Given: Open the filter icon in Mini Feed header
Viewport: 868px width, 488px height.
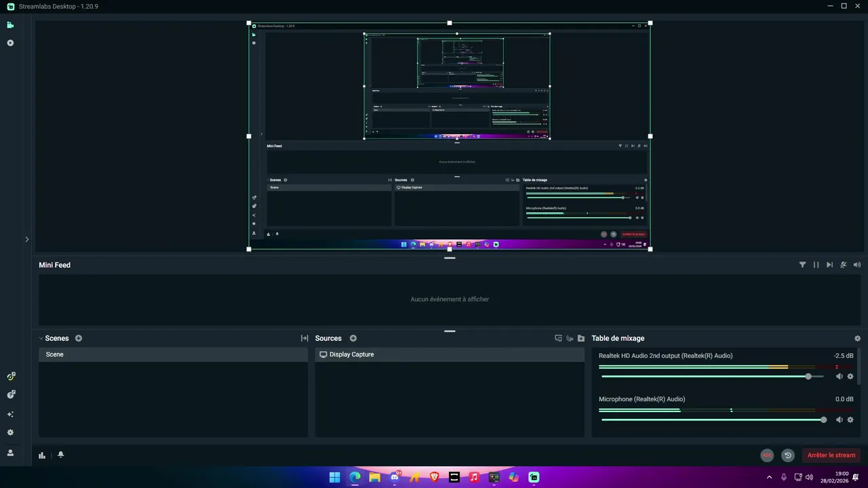Looking at the screenshot, I should (803, 265).
